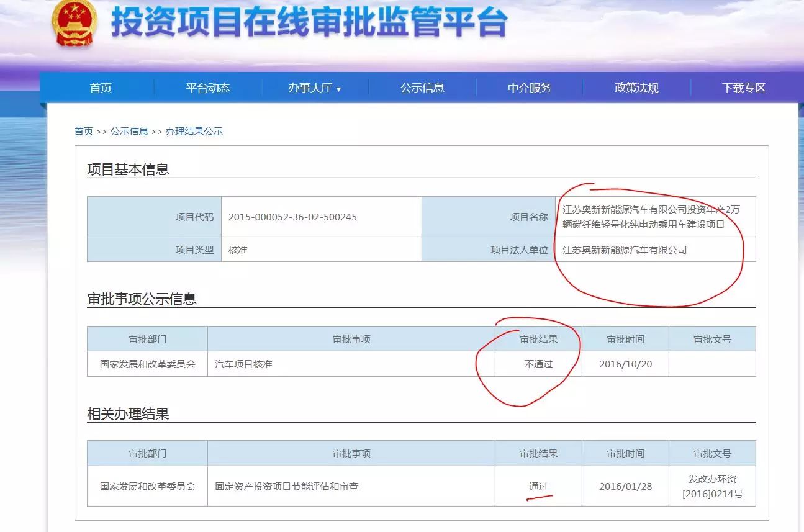Screen dimensions: 804x532
Task: Click the 相关办理结果 section heading
Action: (128, 414)
